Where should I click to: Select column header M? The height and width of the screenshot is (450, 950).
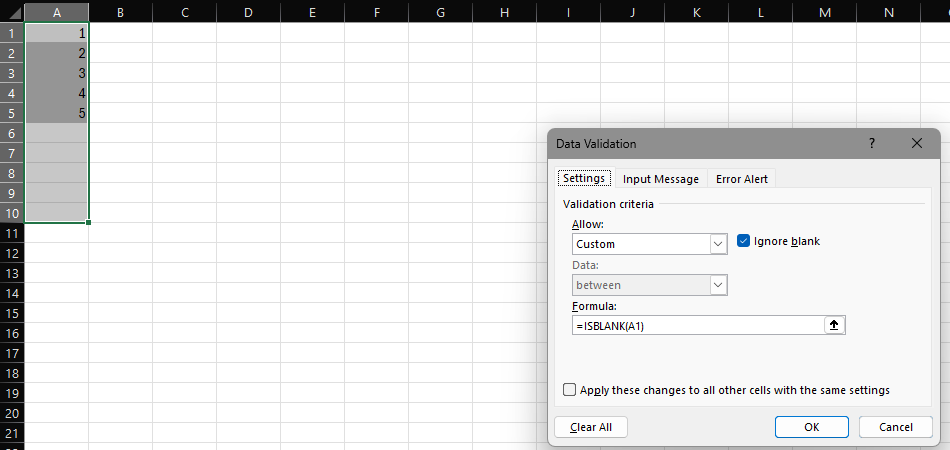pyautogui.click(x=825, y=12)
